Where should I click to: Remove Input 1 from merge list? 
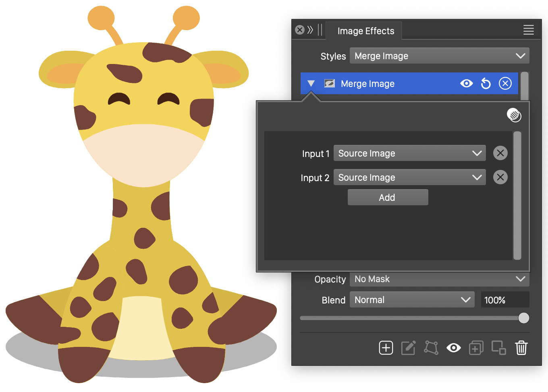tap(500, 153)
